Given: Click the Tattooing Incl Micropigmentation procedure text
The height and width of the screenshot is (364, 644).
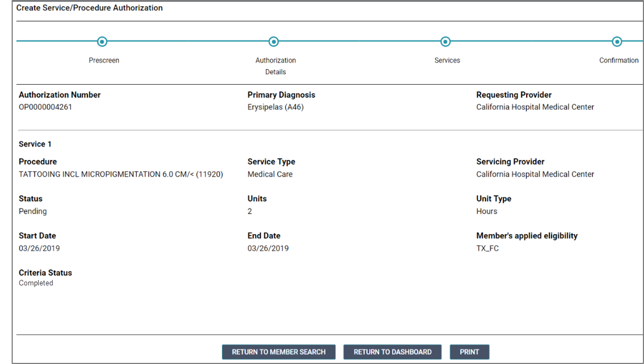Looking at the screenshot, I should pyautogui.click(x=121, y=174).
